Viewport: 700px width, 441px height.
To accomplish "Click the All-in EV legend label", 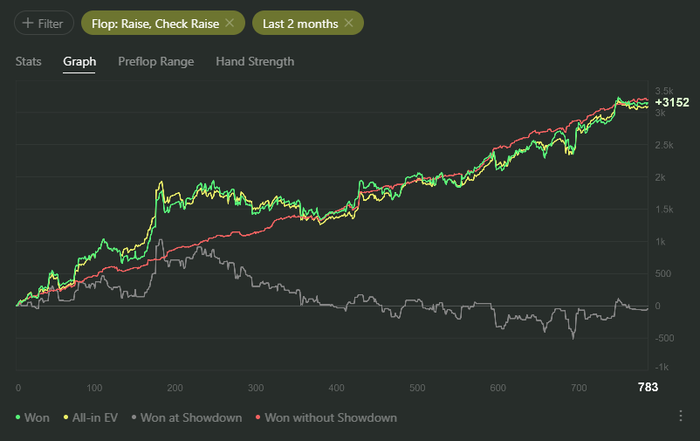I will coord(90,418).
